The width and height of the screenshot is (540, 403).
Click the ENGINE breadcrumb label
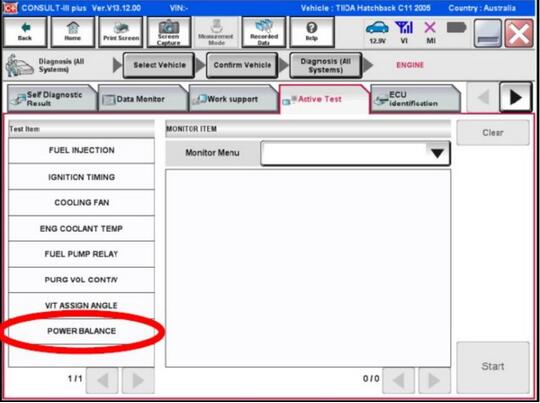pos(410,65)
